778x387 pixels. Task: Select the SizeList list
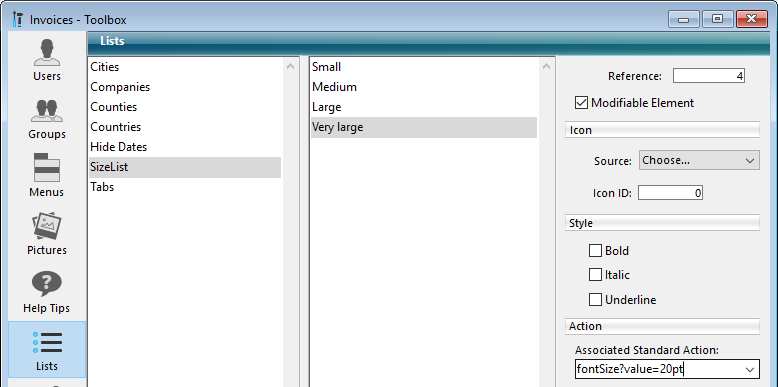185,167
